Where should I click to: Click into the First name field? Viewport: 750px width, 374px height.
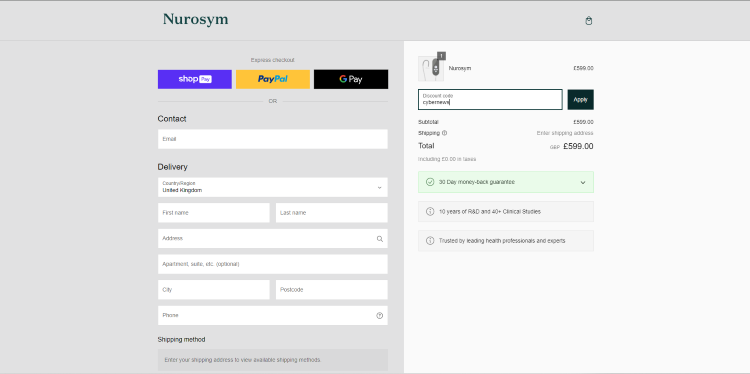[214, 213]
